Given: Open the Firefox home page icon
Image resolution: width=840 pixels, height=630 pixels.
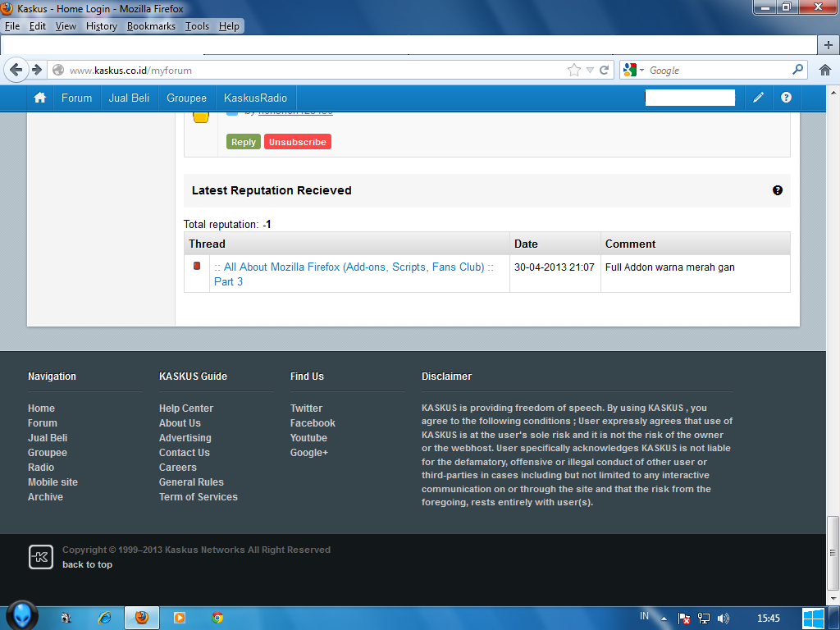Looking at the screenshot, I should [825, 70].
